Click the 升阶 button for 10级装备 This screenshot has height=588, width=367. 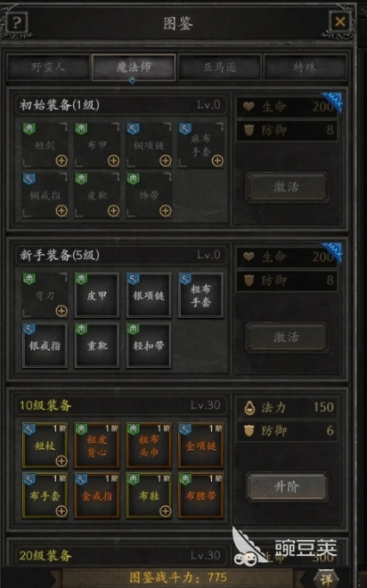click(287, 486)
